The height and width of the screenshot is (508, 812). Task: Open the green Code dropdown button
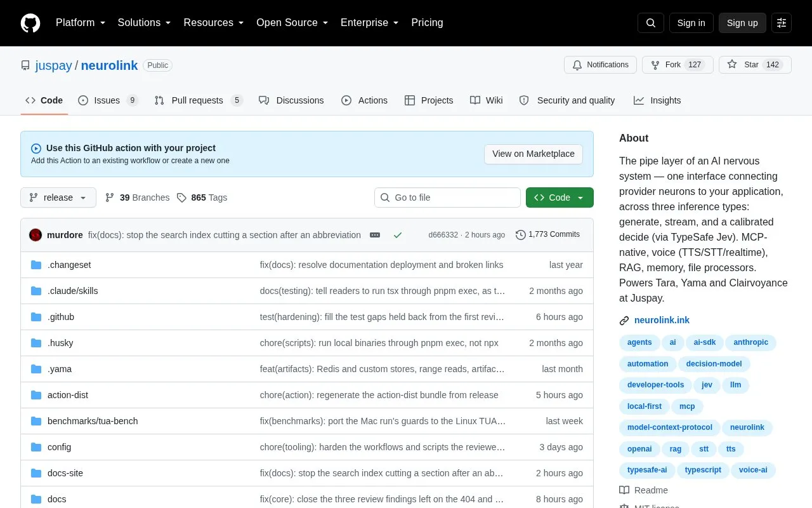click(x=560, y=197)
